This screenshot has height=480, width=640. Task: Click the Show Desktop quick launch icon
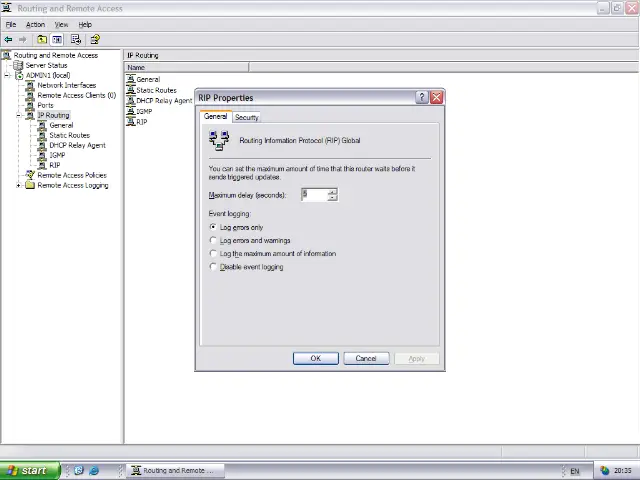click(78, 470)
